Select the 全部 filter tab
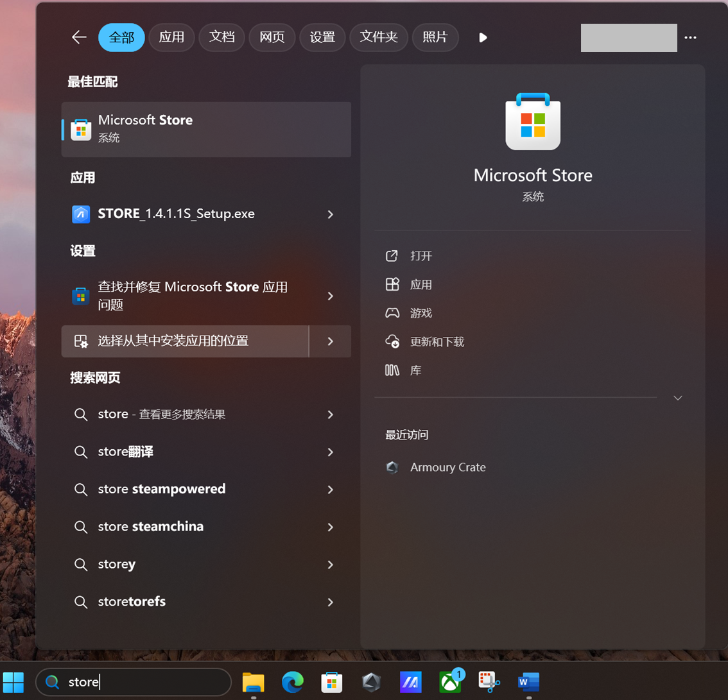This screenshot has width=728, height=700. pyautogui.click(x=121, y=37)
